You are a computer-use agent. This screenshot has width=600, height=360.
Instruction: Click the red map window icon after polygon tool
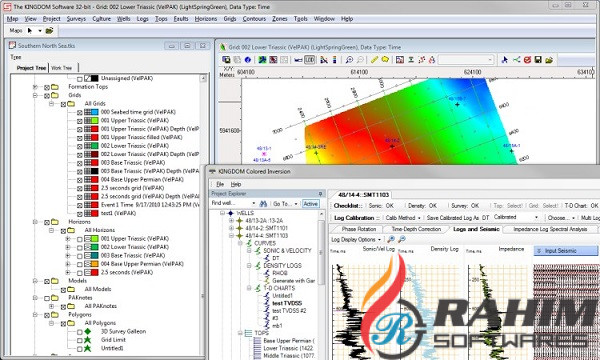click(x=399, y=60)
